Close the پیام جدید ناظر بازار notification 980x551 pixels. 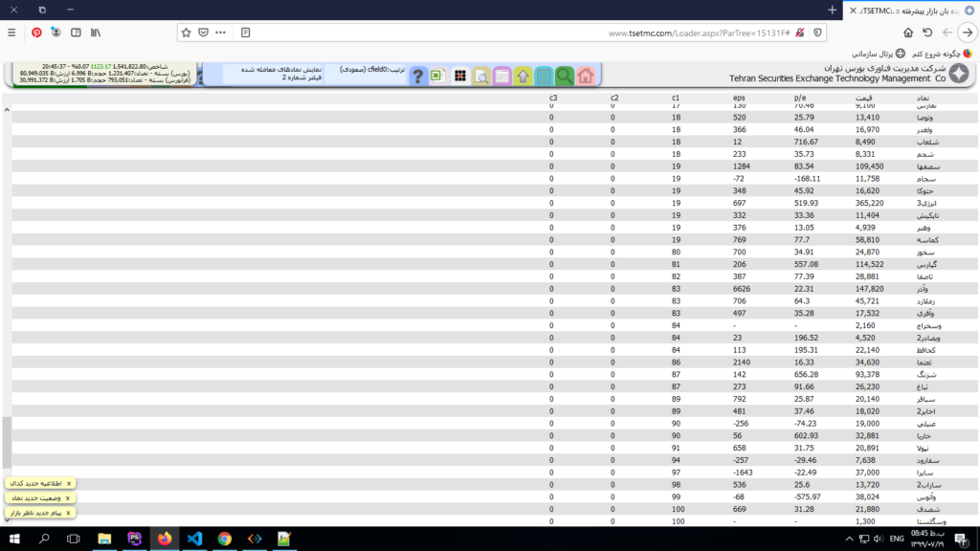69,513
